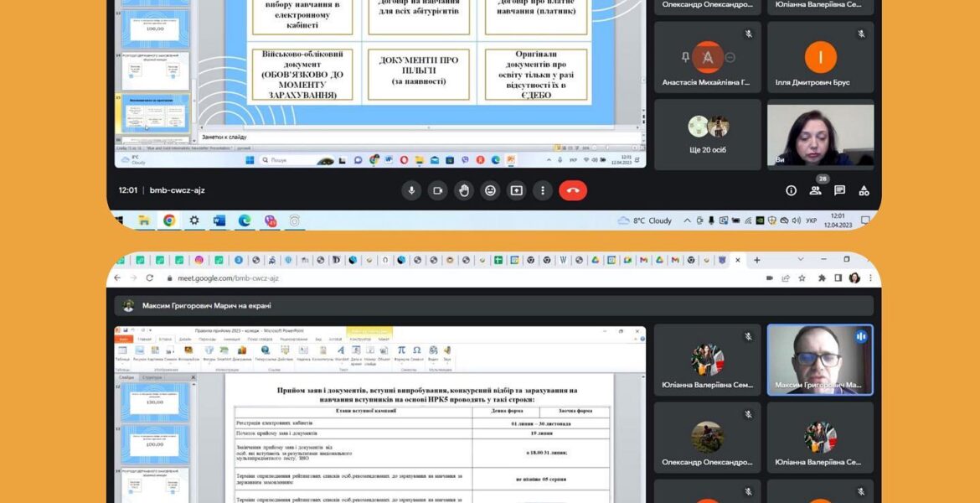Image resolution: width=980 pixels, height=503 pixels.
Task: Select Максим Григорович video tile in lower Meet
Action: 820,360
